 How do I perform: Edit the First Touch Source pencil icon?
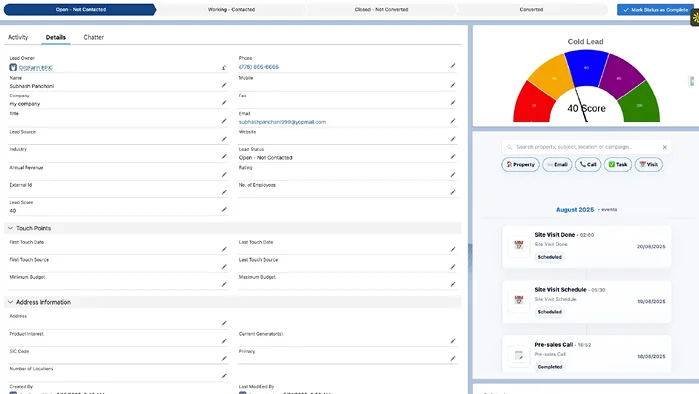[x=224, y=267]
